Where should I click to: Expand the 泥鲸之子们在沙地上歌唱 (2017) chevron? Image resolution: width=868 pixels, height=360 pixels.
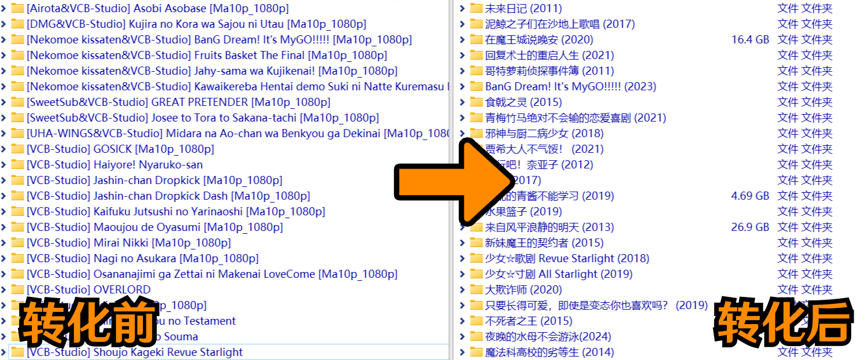click(462, 24)
